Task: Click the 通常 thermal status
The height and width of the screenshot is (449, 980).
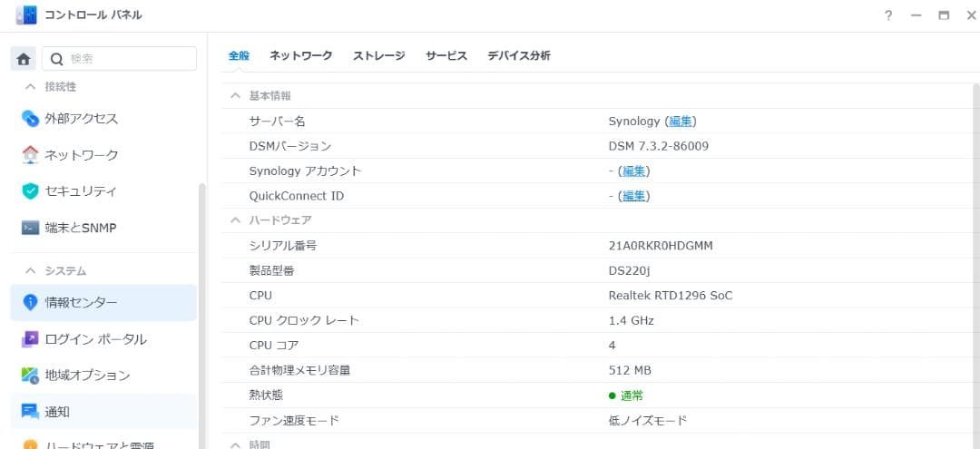Action: 632,395
